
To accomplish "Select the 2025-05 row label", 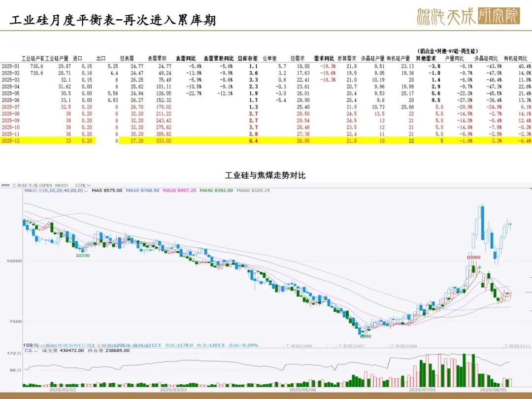I will coord(10,93).
